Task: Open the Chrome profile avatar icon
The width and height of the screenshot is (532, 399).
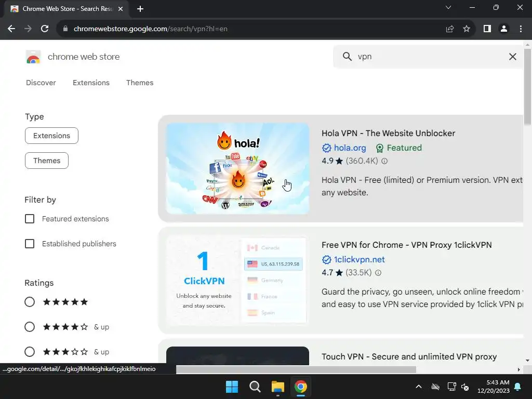Action: pos(504,29)
